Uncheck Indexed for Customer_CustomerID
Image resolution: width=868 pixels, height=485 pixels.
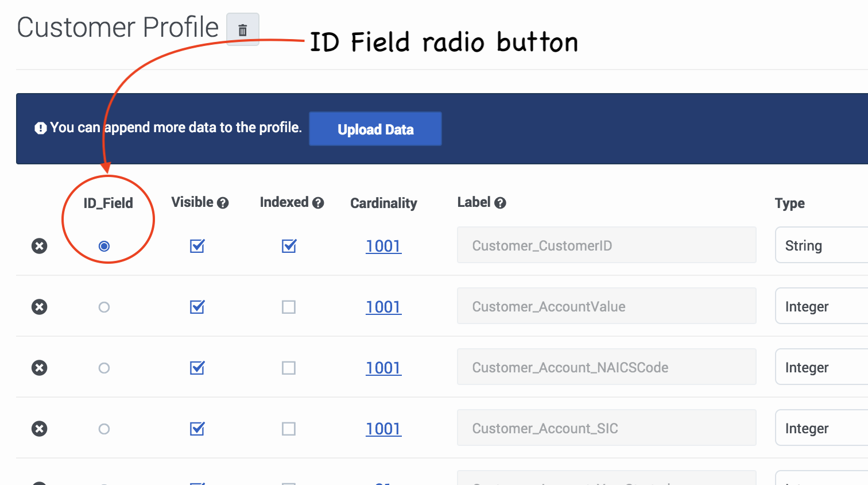(x=289, y=246)
